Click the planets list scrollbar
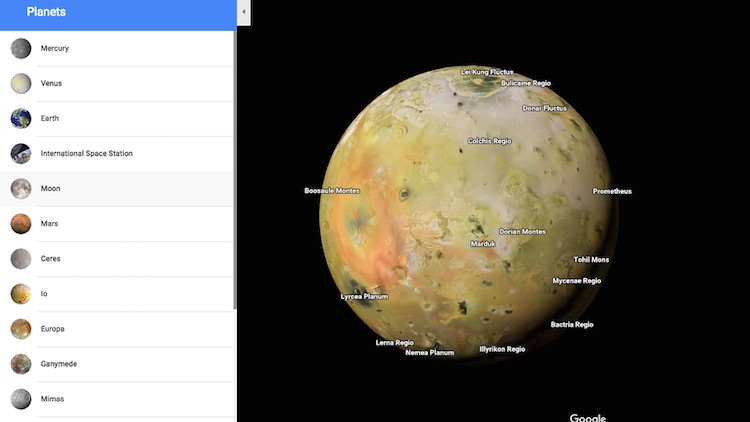 (x=235, y=170)
